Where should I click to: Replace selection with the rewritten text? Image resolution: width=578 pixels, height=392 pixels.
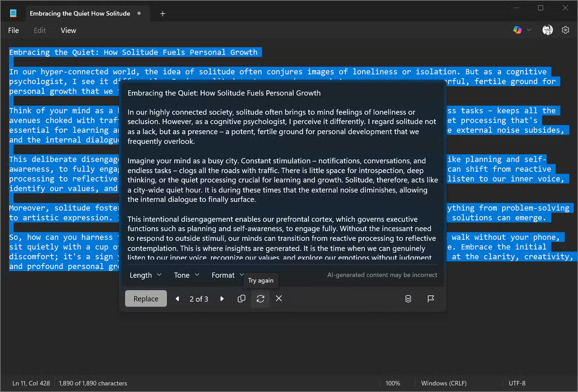pos(145,298)
